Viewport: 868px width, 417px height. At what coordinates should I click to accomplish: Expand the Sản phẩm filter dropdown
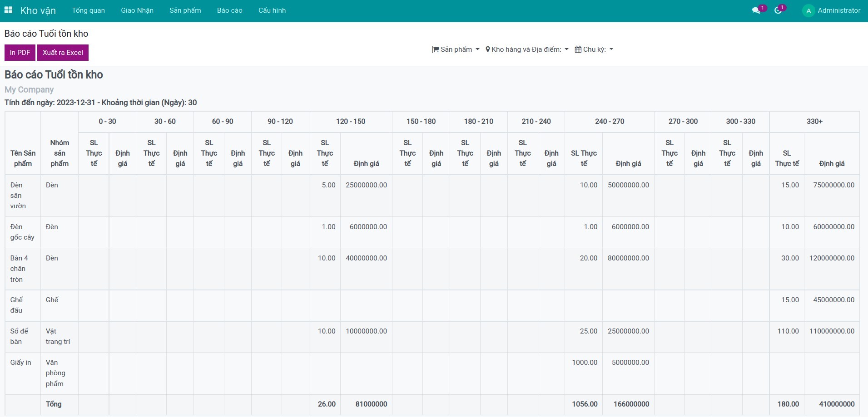(456, 49)
